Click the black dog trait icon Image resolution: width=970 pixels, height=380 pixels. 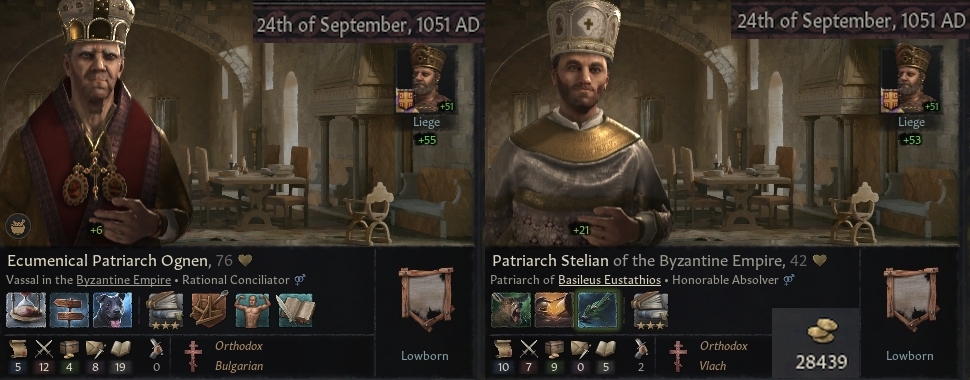point(113,310)
